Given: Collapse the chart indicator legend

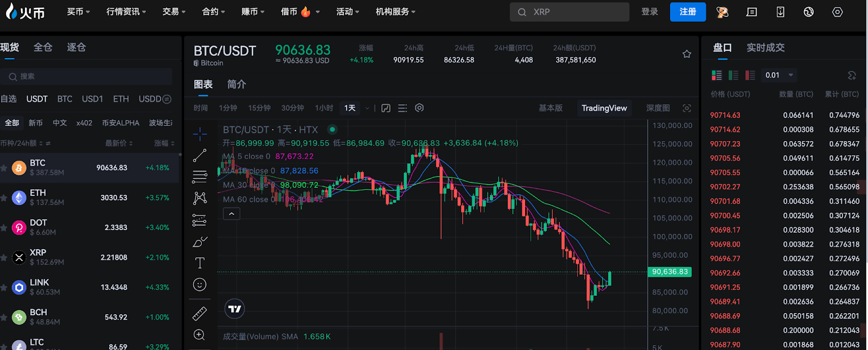Looking at the screenshot, I should point(232,214).
